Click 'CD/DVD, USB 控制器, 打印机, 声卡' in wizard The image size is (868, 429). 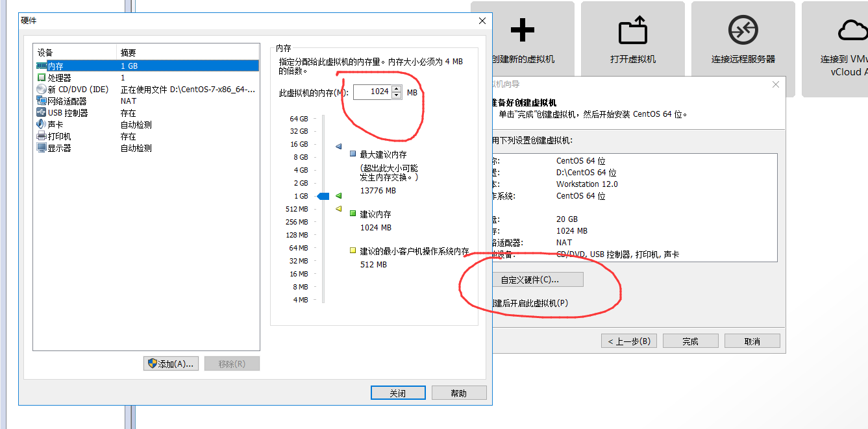pyautogui.click(x=617, y=254)
